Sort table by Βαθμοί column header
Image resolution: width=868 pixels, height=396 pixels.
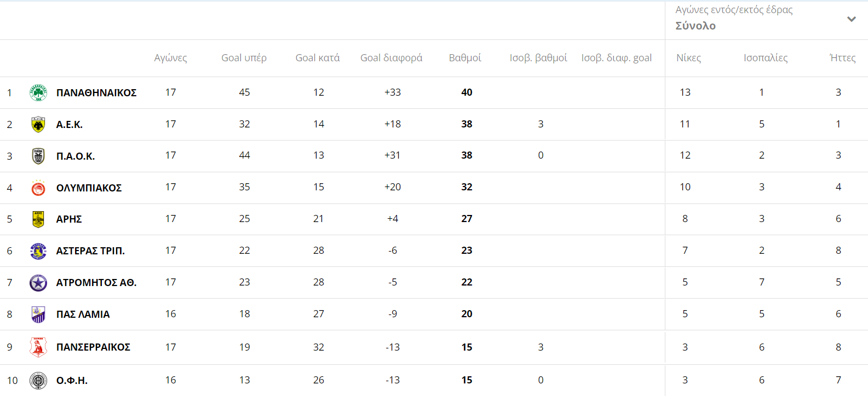click(465, 58)
